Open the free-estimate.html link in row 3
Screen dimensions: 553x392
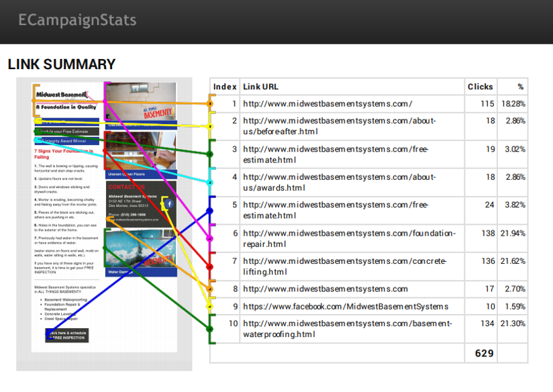pyautogui.click(x=336, y=154)
